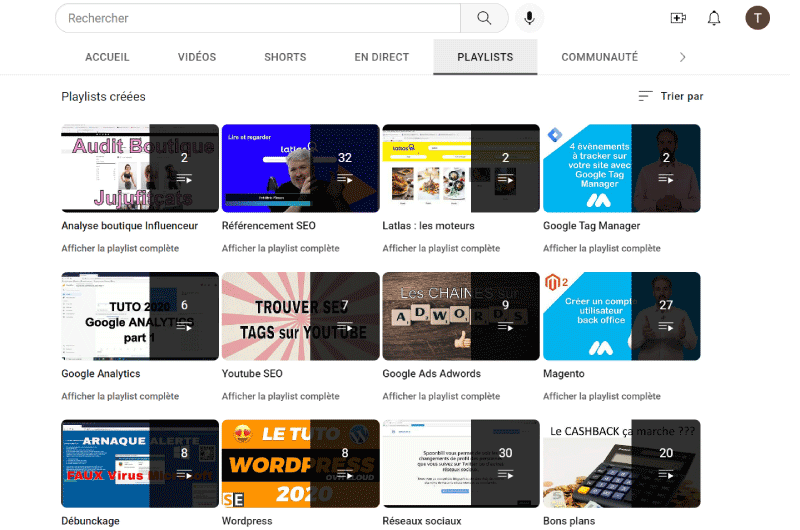The width and height of the screenshot is (800, 530).
Task: Select the Playlists tab
Action: click(x=485, y=57)
